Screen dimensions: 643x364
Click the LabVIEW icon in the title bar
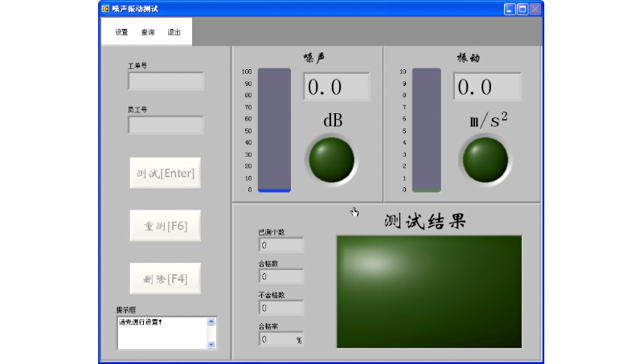(x=106, y=9)
